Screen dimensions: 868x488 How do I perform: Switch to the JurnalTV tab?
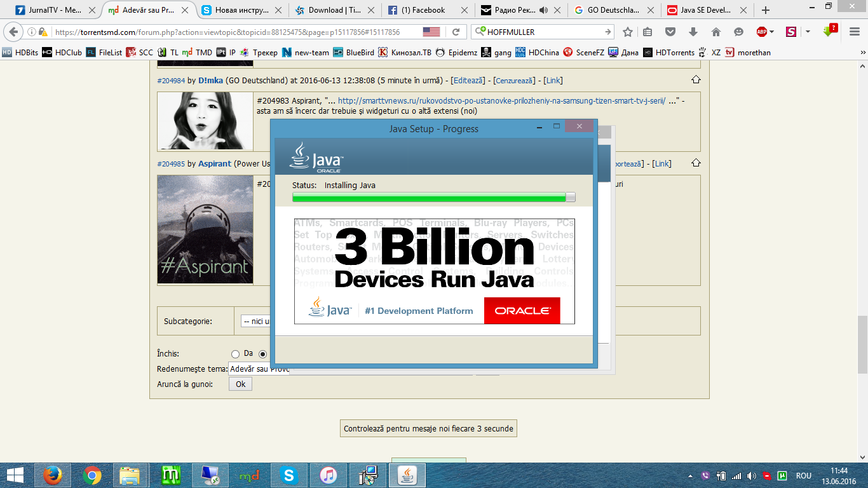(55, 10)
